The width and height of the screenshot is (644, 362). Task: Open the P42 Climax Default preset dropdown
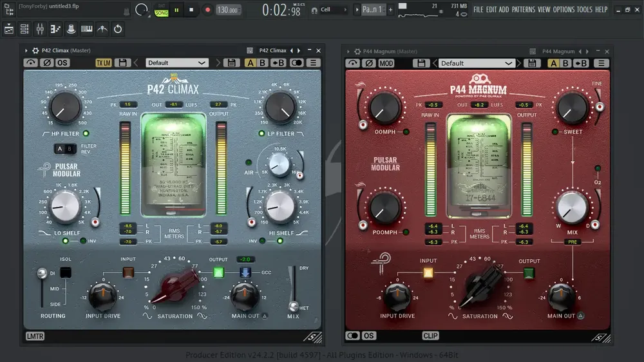pyautogui.click(x=176, y=63)
